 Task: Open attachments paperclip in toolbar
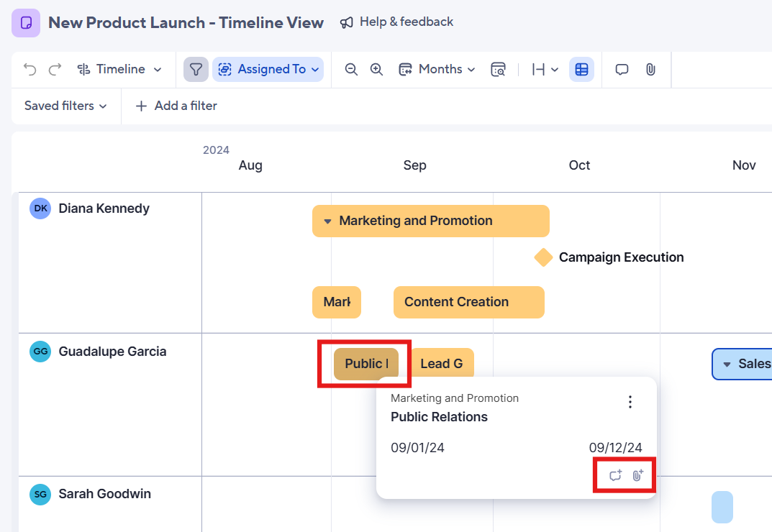[650, 69]
